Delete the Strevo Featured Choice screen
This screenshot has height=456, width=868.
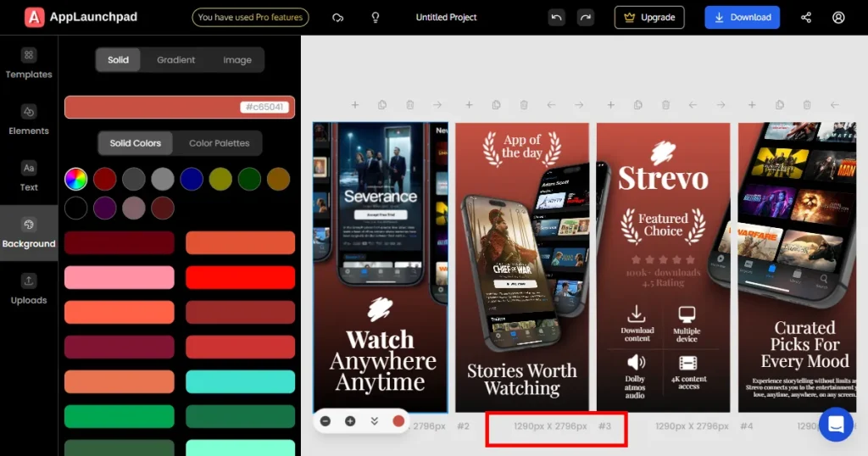(x=665, y=104)
